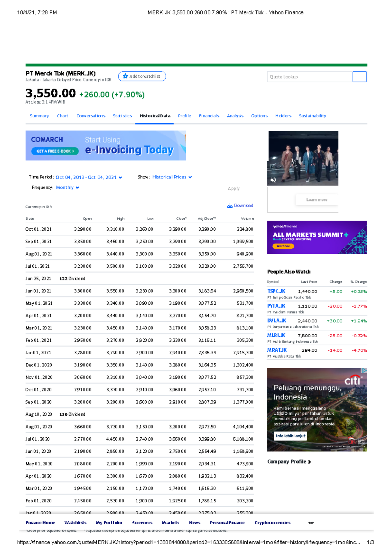Open the Conversations tab
392x555 pixels.
pyautogui.click(x=91, y=116)
